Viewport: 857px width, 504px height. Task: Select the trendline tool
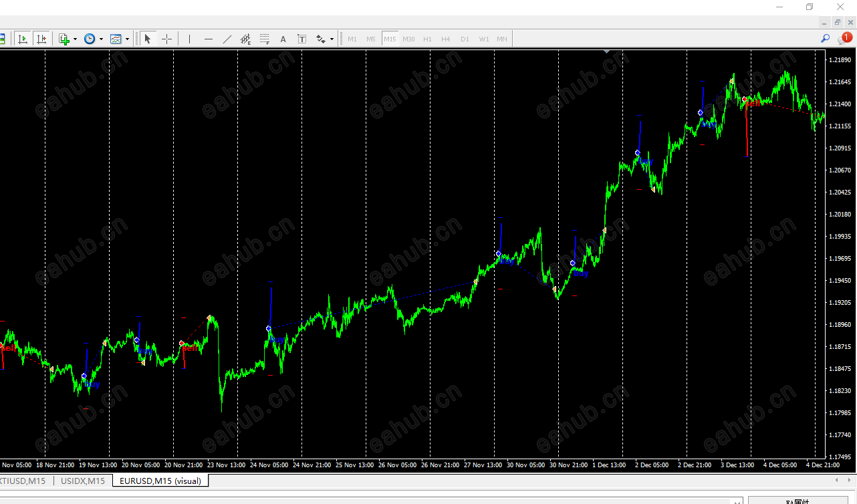pos(227,39)
